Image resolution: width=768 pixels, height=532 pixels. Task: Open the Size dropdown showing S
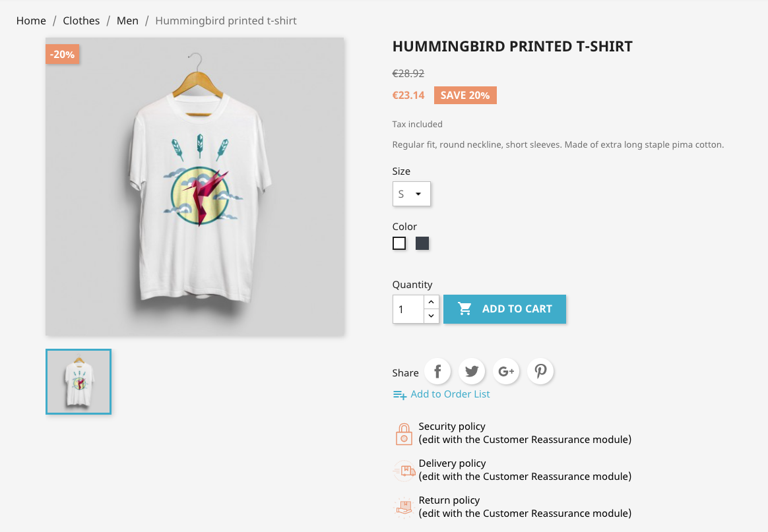tap(412, 194)
